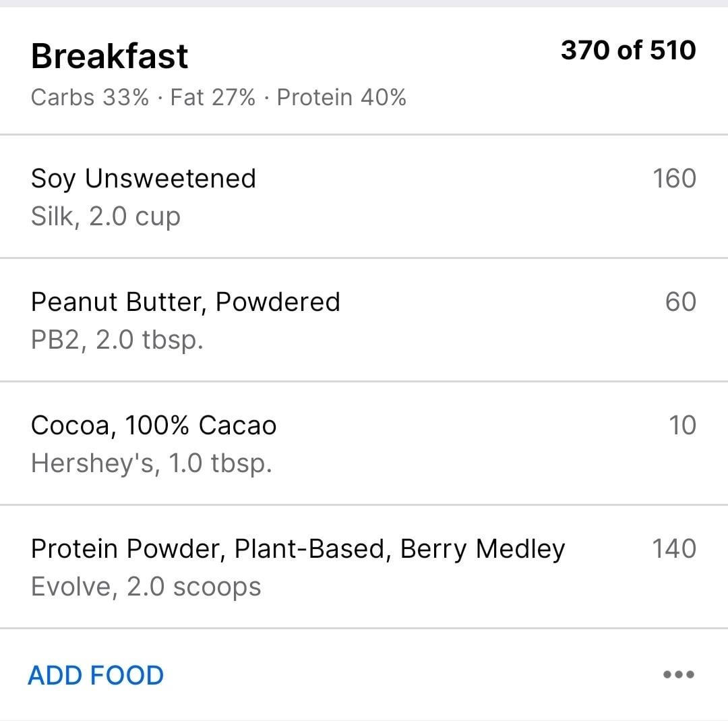
Task: Tap the 10 calorie value for Cocoa
Action: (x=682, y=425)
